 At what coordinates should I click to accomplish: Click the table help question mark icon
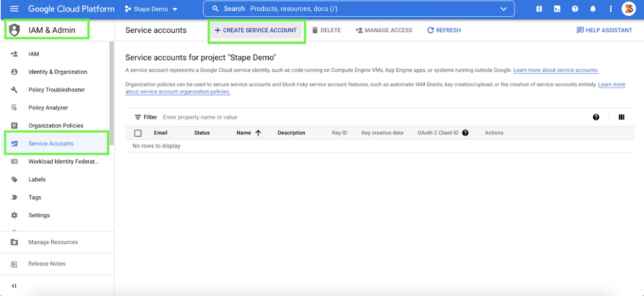(596, 117)
